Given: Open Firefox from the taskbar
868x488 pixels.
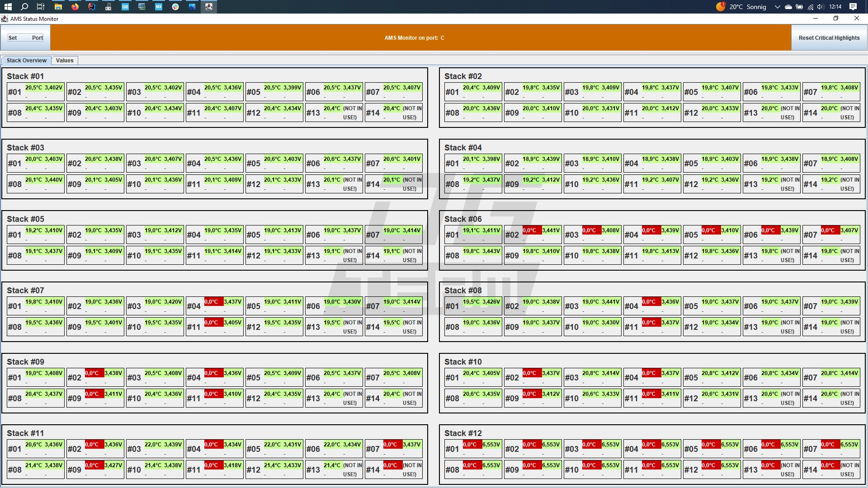Looking at the screenshot, I should pyautogui.click(x=75, y=7).
